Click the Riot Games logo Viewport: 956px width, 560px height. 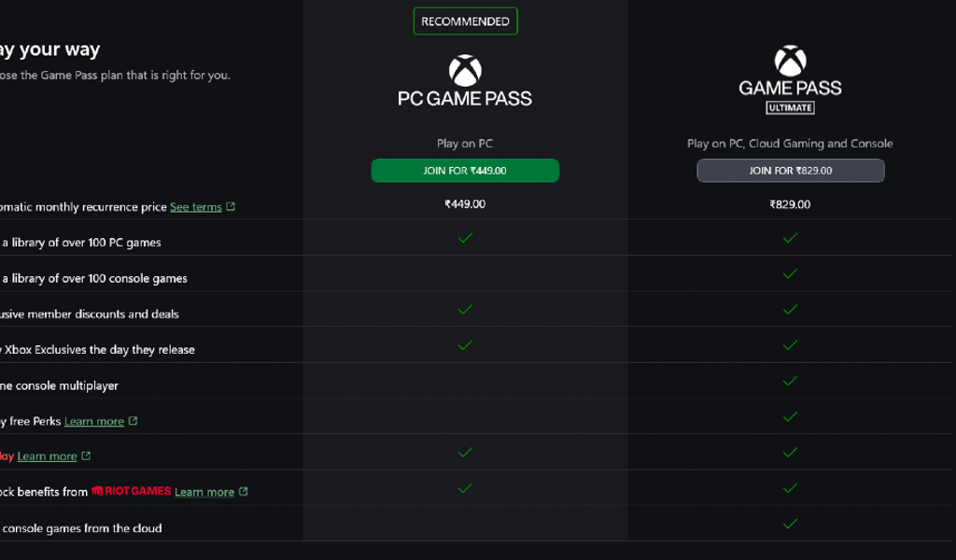(131, 491)
